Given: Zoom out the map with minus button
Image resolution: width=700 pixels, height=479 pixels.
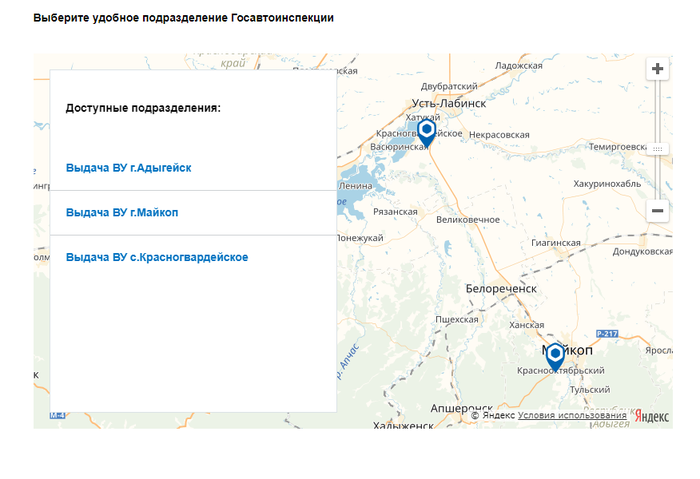Looking at the screenshot, I should point(658,211).
